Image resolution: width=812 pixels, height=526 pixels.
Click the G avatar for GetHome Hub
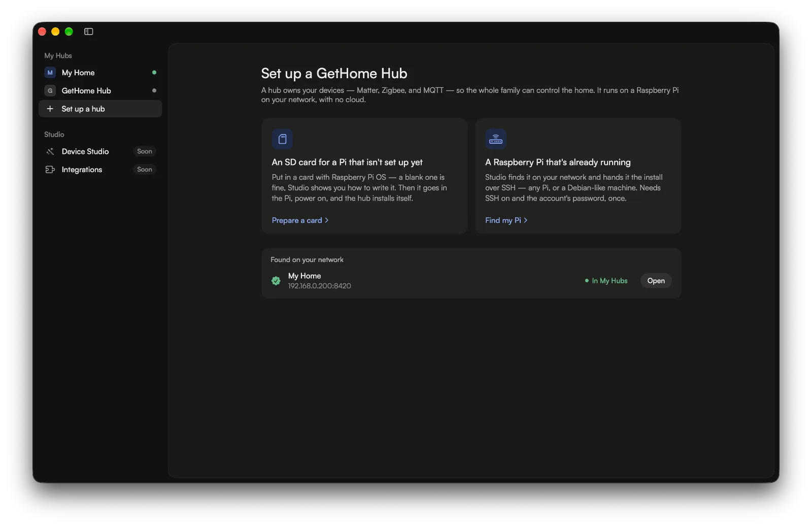pyautogui.click(x=50, y=91)
